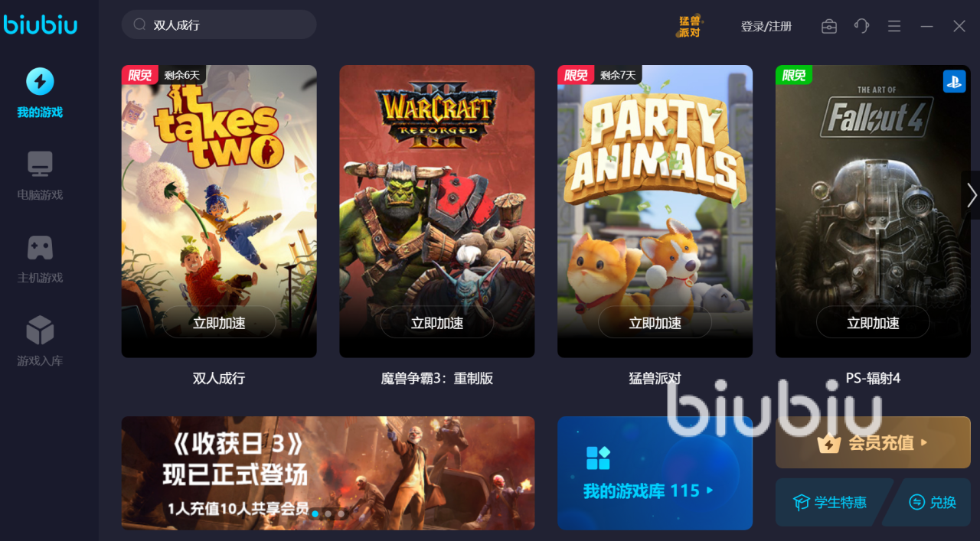Open the toolbox icon in top bar
Viewport: 980px width, 541px height.
[x=829, y=27]
